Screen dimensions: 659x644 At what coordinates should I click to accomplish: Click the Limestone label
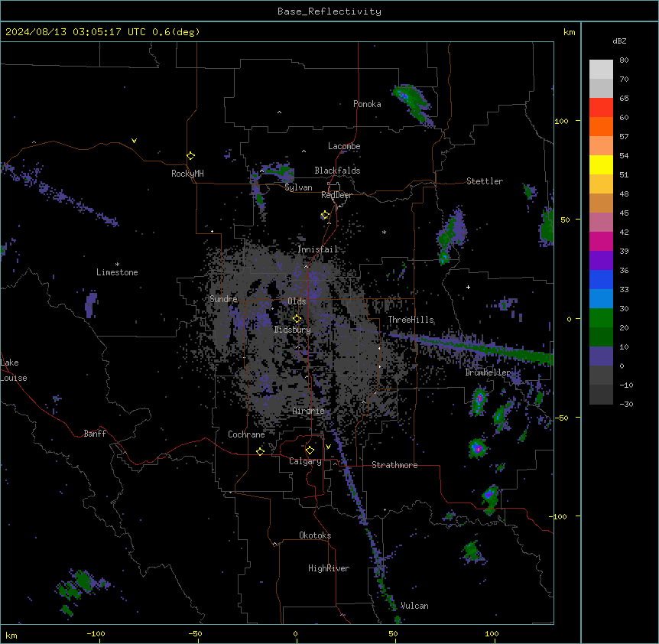117,272
